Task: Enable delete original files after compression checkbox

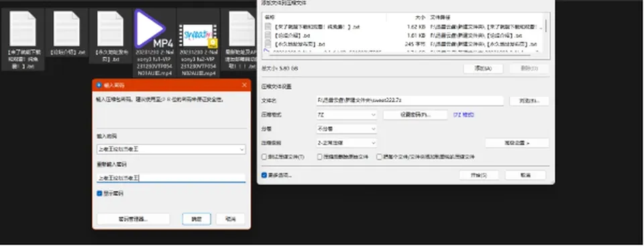Action: [319, 157]
